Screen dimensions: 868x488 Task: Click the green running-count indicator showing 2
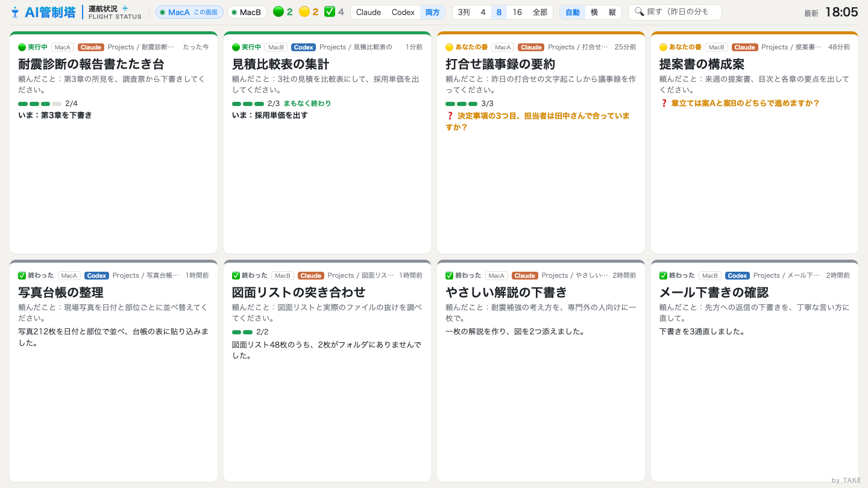[283, 11]
